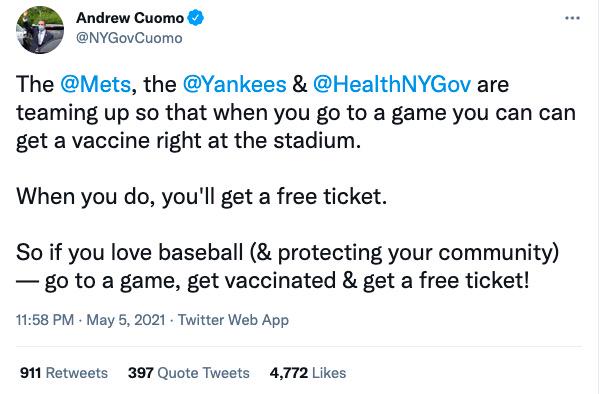Open the @NYGovCuomo handle link

click(x=129, y=38)
